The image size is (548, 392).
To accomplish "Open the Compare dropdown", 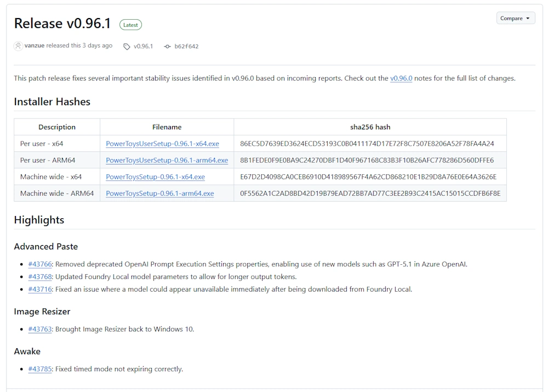I will click(x=515, y=18).
